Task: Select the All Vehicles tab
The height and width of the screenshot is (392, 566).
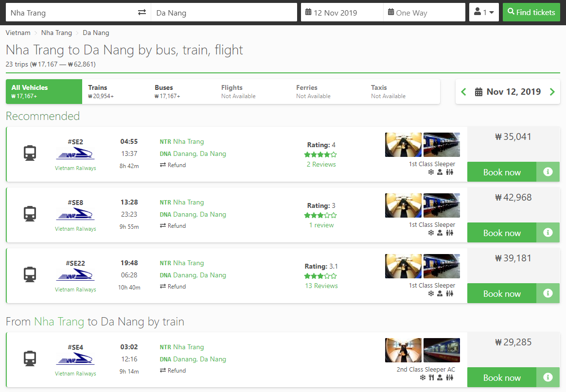Action: click(x=44, y=92)
